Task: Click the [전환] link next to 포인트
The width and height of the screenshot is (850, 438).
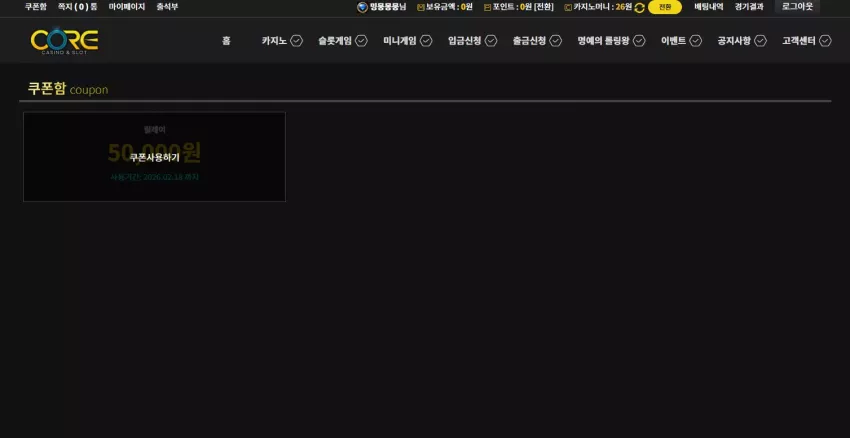Action: point(544,8)
